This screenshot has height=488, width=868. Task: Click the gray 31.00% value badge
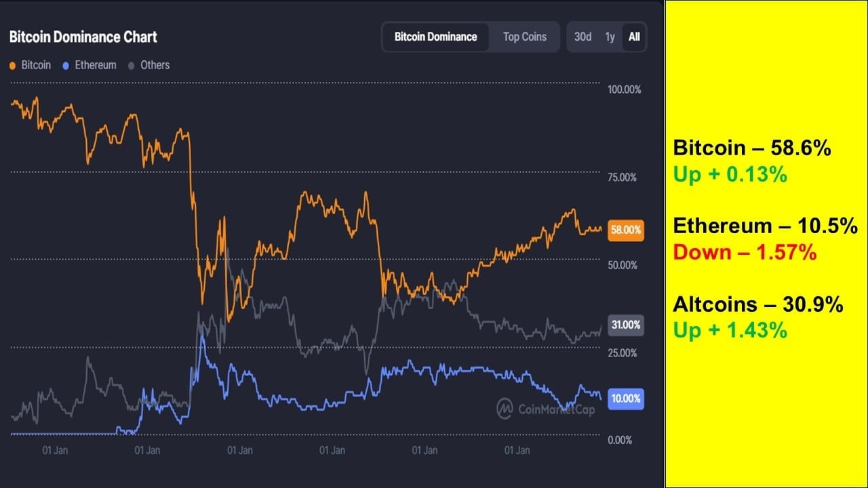[625, 325]
